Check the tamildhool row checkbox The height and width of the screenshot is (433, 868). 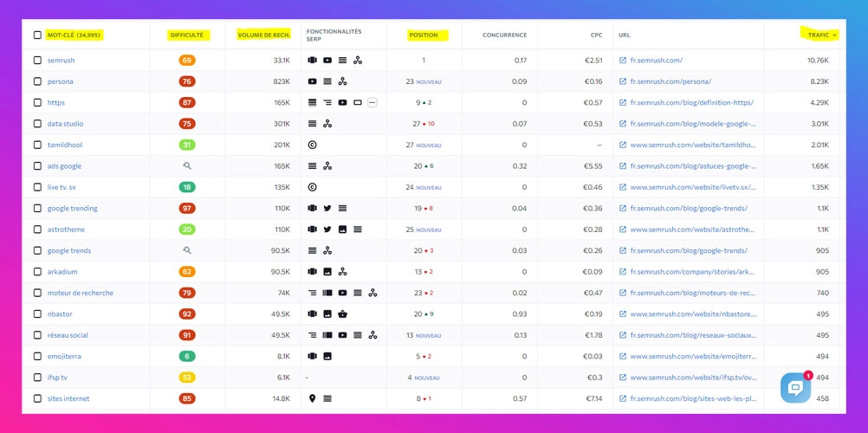tap(37, 145)
